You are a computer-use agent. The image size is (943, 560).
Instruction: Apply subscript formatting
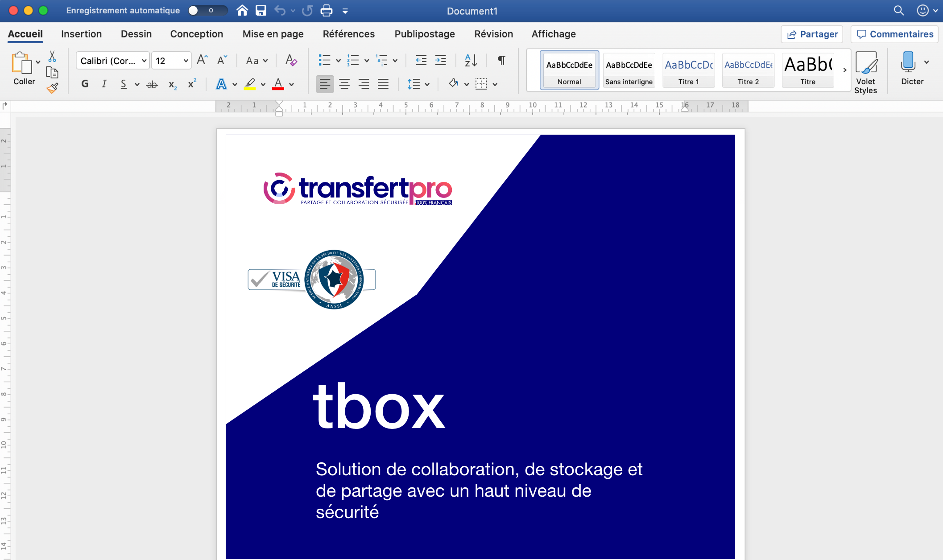coord(173,84)
